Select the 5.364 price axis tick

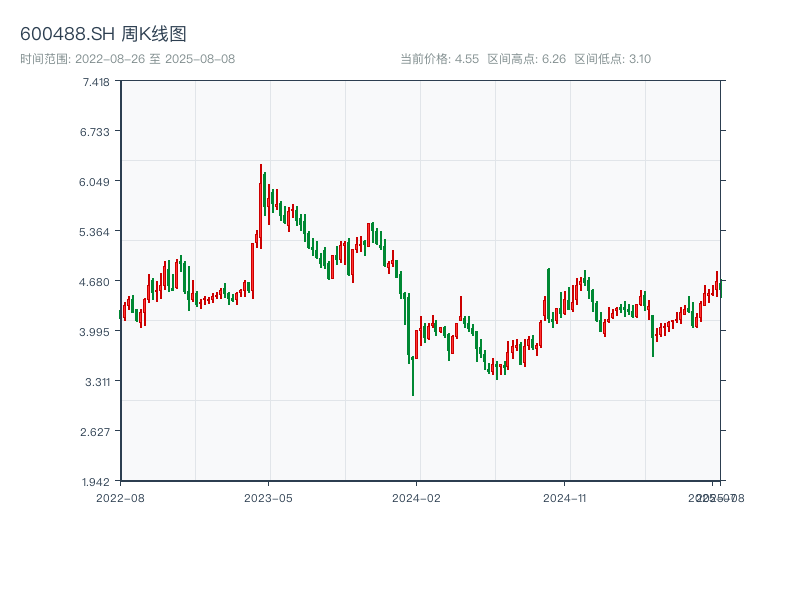click(x=95, y=231)
